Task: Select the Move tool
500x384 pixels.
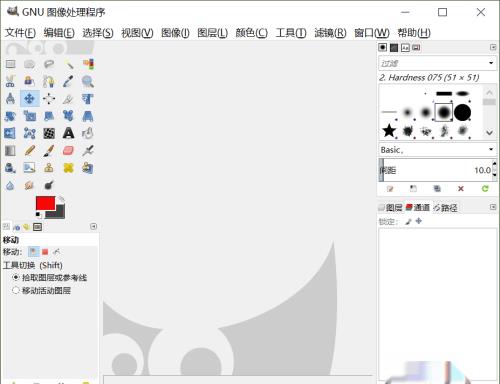Action: point(30,99)
